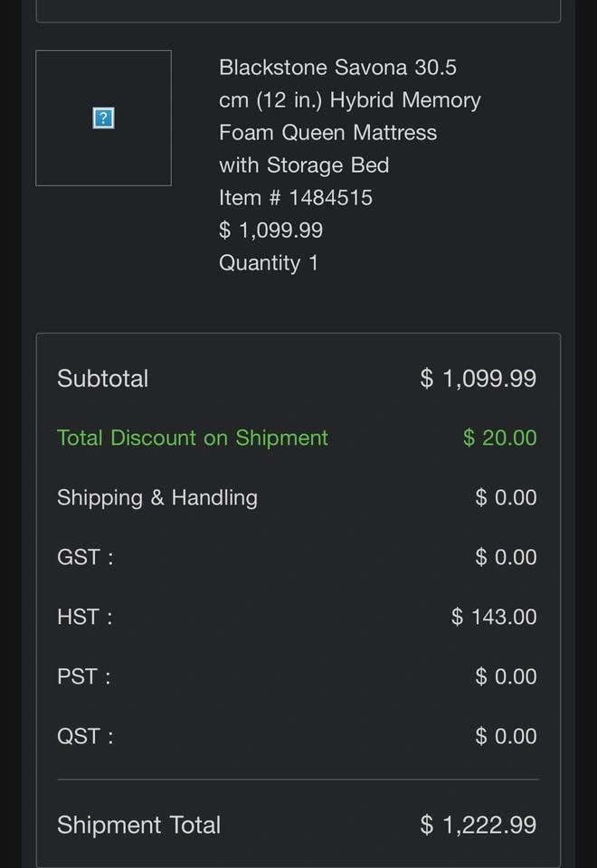Click the Shipping & Handling label
Screen dimensions: 597x868
click(x=156, y=497)
